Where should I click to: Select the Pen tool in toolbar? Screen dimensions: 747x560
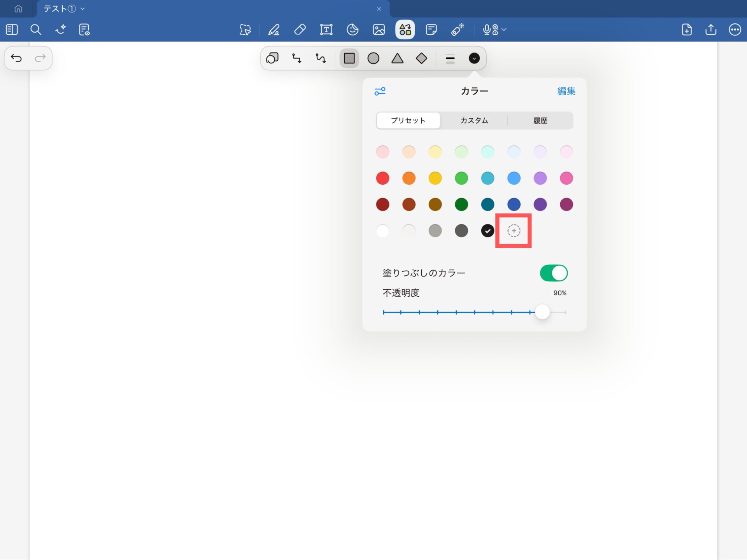click(x=274, y=30)
